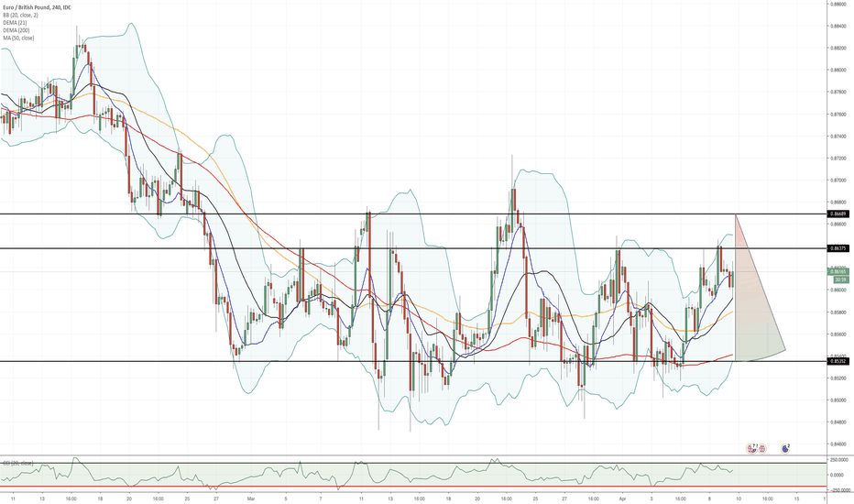
Task: Click the green current price label 0.86165
Action: click(838, 271)
